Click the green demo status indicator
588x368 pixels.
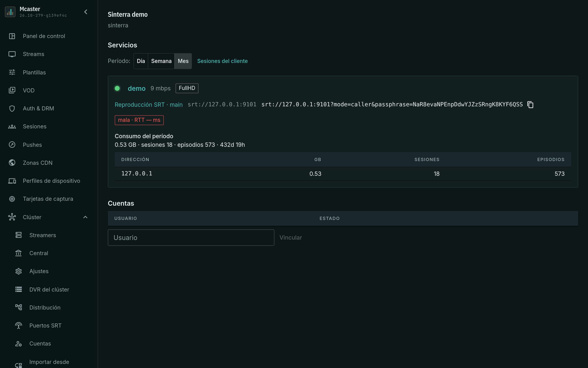point(117,88)
